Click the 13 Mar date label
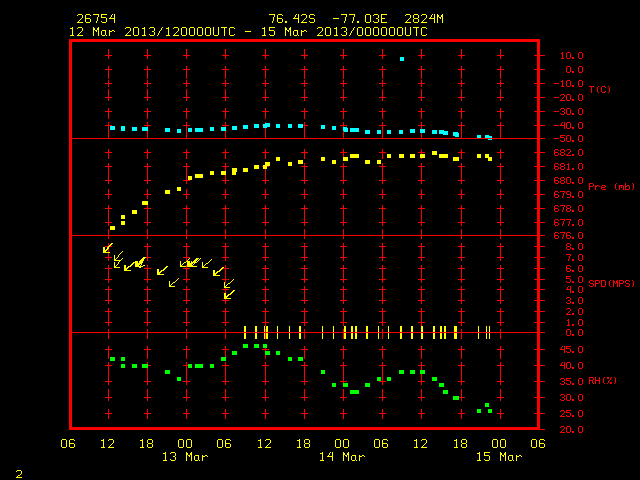 [185, 457]
